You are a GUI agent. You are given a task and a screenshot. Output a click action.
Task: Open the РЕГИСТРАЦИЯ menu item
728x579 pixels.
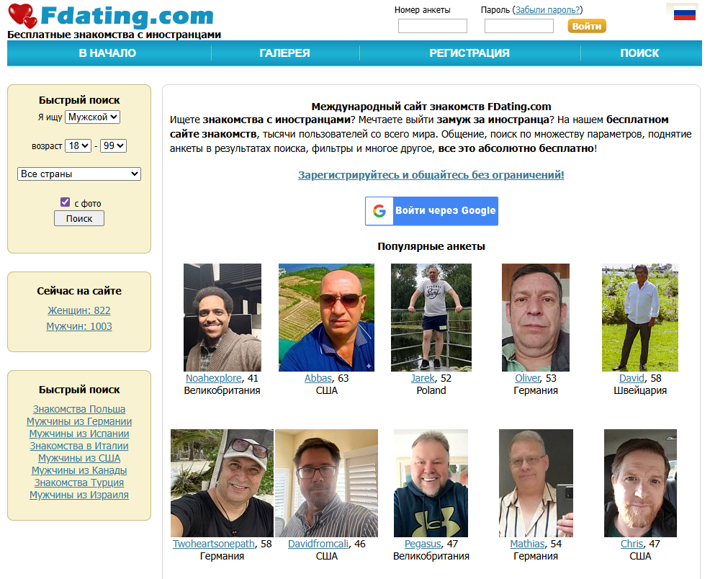tap(469, 53)
